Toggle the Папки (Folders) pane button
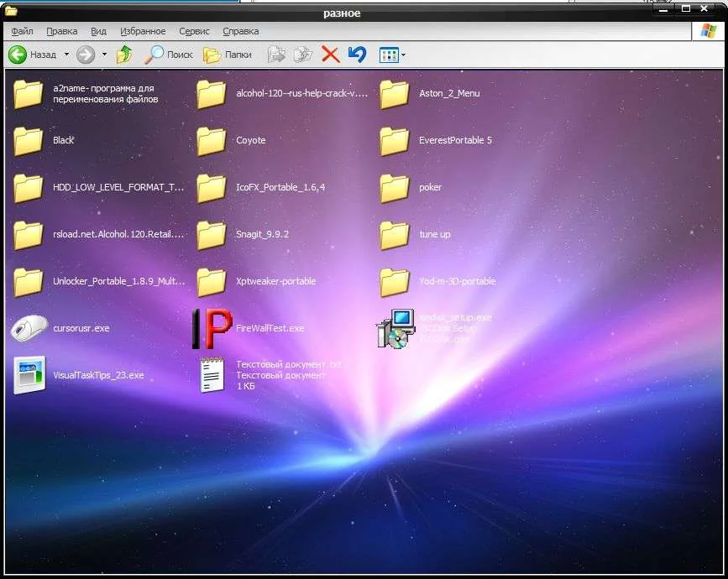Viewport: 728px width, 579px height. [227, 55]
